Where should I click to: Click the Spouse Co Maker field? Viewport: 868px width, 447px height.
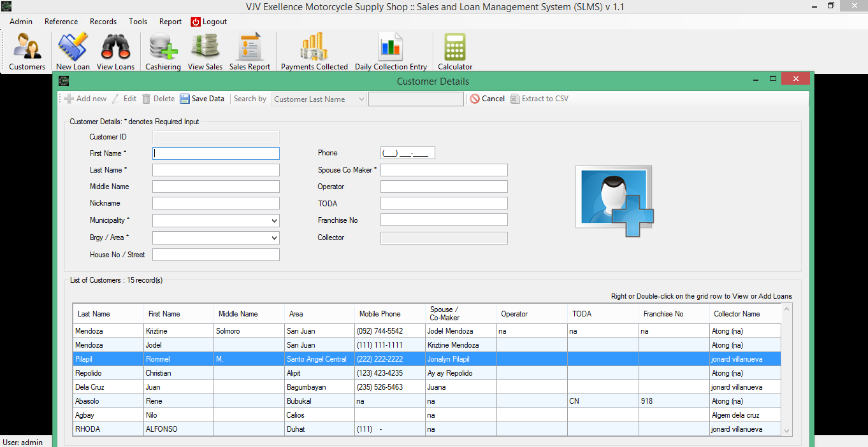click(444, 170)
